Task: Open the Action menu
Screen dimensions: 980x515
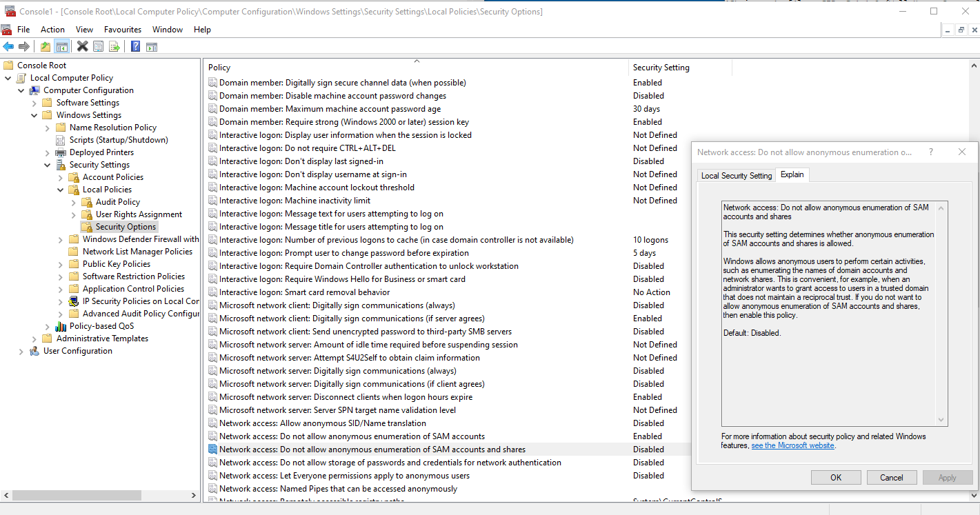Action: (x=52, y=30)
